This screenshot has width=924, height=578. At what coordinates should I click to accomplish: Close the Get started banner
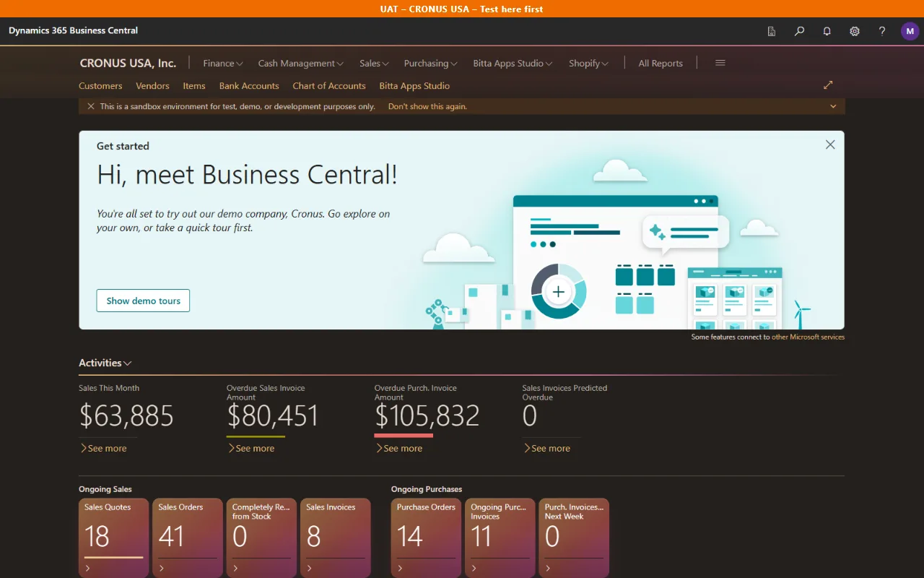830,144
